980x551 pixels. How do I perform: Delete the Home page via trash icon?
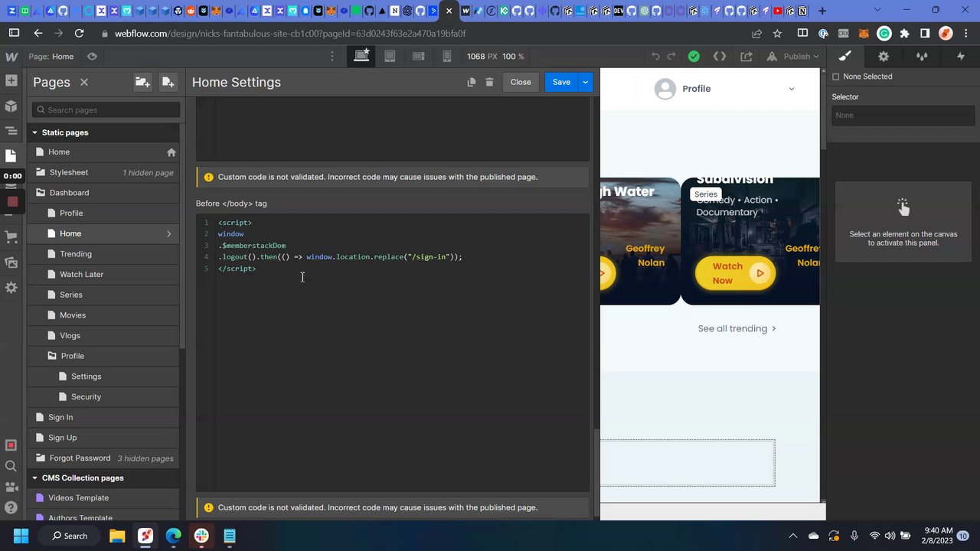pyautogui.click(x=489, y=82)
